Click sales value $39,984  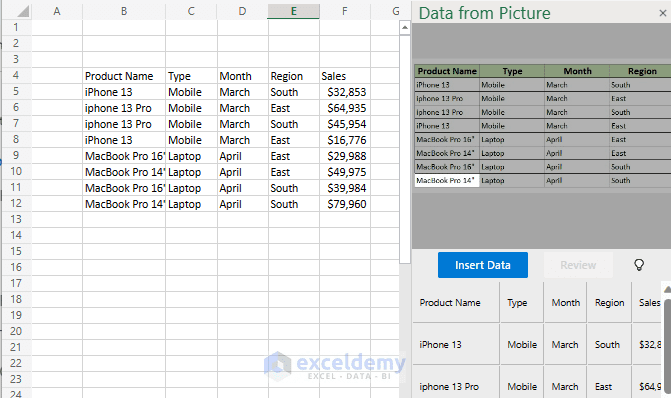344,188
